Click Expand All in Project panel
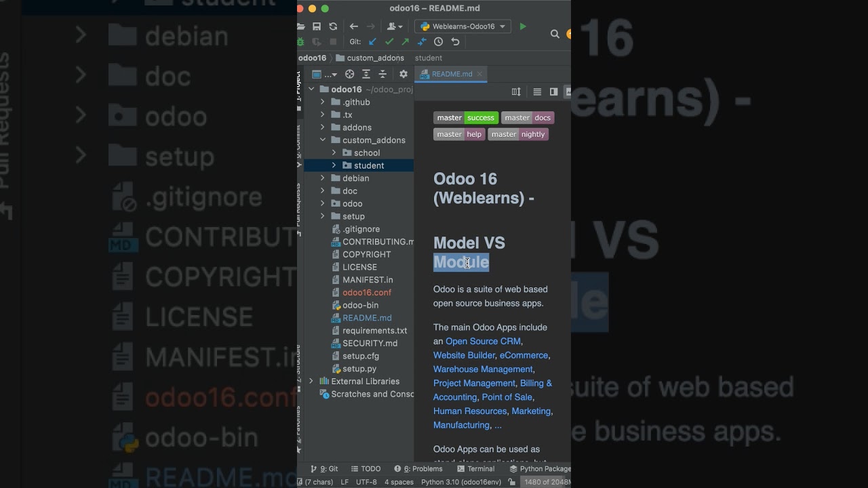This screenshot has height=488, width=868. click(x=366, y=75)
